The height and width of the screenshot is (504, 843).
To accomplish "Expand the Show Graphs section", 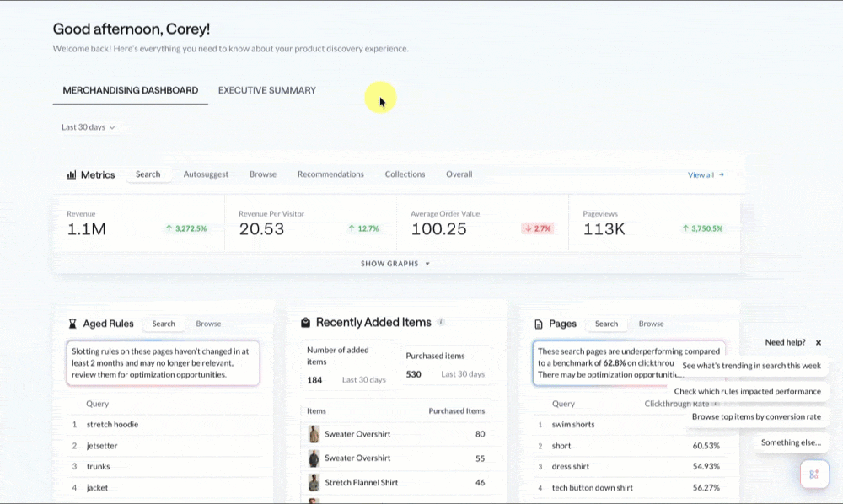I will (x=395, y=264).
